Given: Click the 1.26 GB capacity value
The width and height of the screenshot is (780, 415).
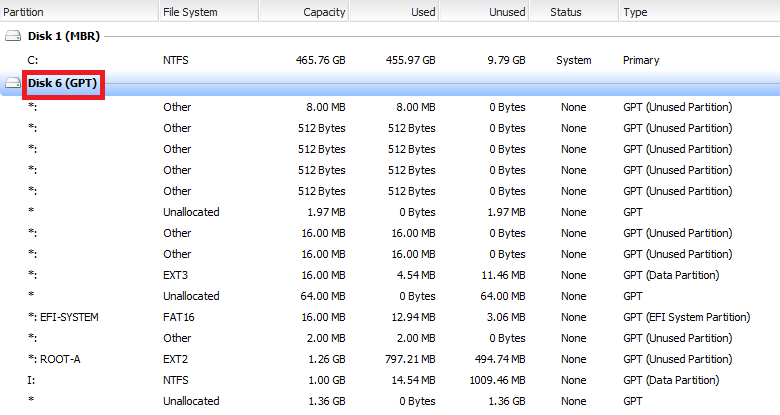Looking at the screenshot, I should (x=326, y=359).
